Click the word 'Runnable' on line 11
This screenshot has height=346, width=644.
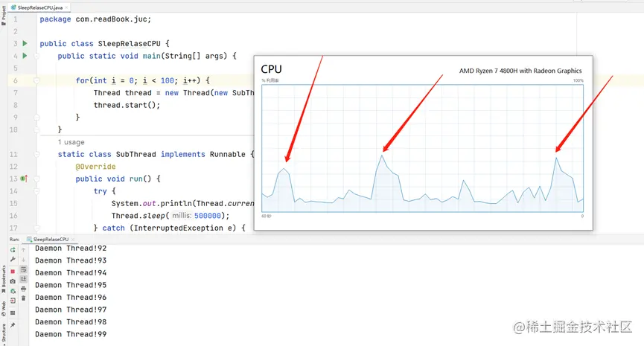228,154
